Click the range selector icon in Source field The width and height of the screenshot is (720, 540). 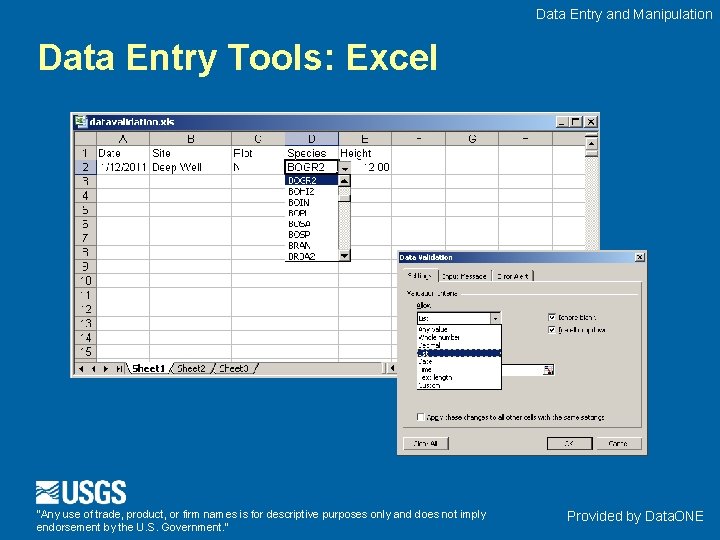point(548,370)
